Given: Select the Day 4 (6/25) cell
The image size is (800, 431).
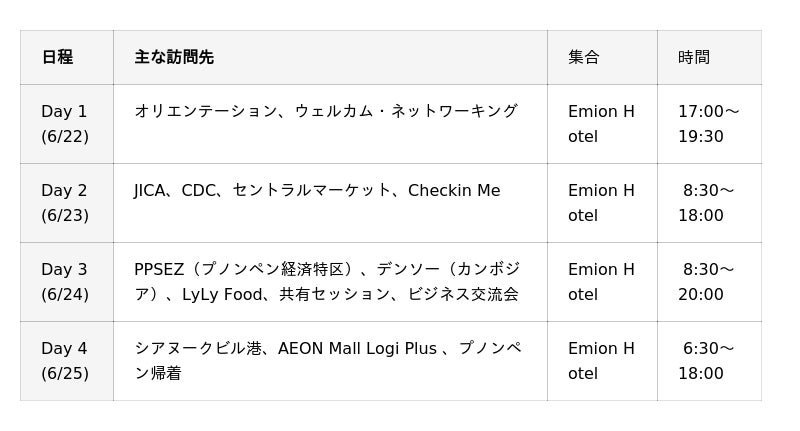Looking at the screenshot, I should tap(65, 361).
